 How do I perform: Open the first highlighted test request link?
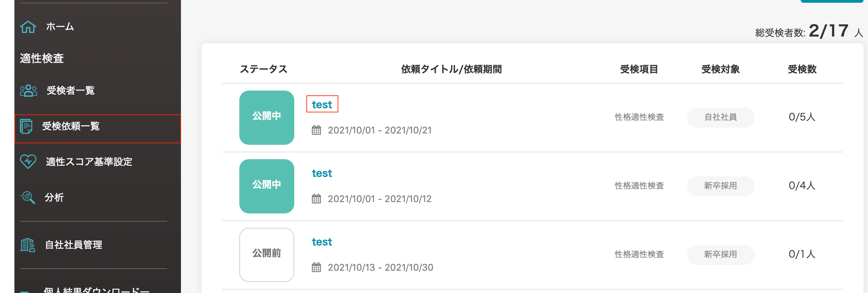coord(321,104)
